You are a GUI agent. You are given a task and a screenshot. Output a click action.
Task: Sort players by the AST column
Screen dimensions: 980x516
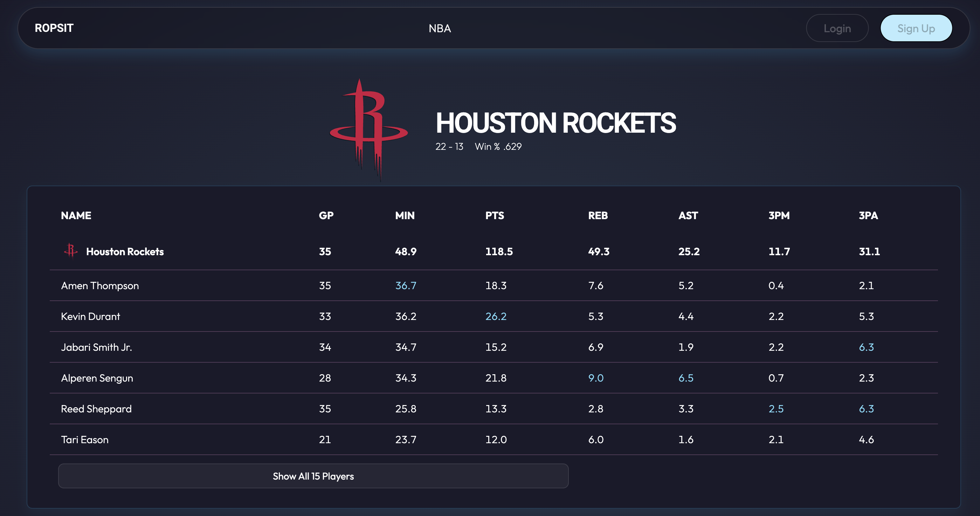688,215
